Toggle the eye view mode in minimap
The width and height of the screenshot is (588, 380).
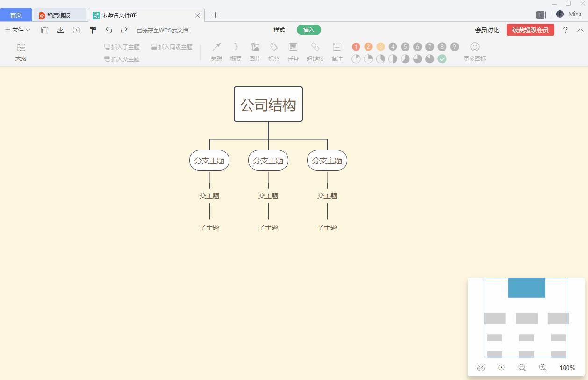click(x=481, y=368)
